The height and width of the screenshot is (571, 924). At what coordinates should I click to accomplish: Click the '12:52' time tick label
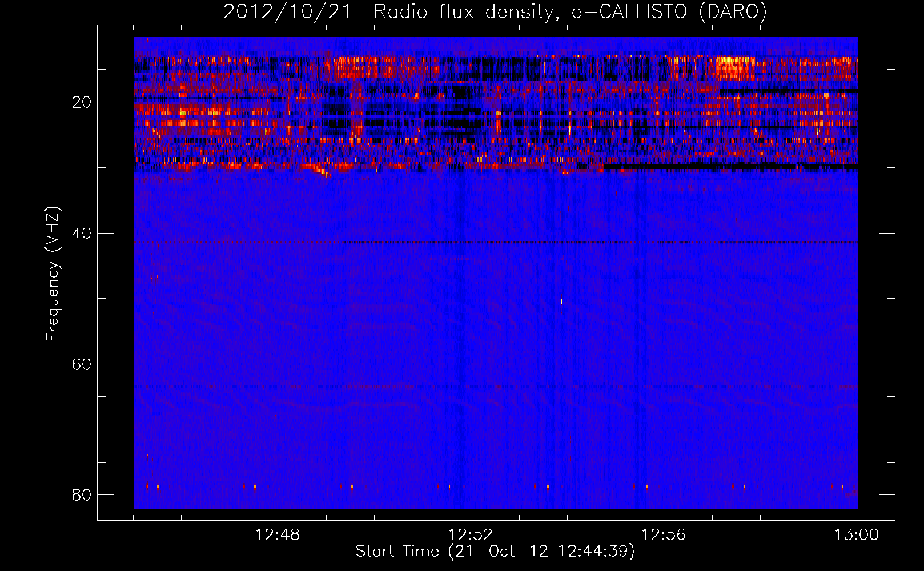click(471, 535)
